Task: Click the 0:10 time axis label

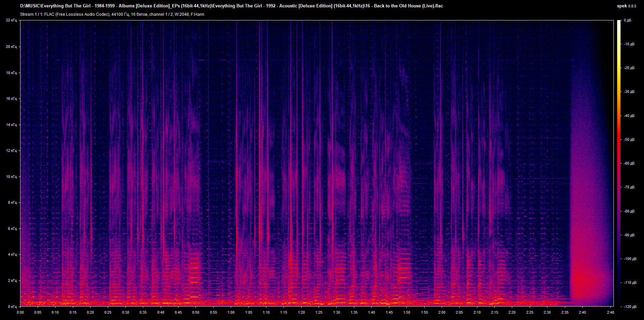Action: coord(55,312)
